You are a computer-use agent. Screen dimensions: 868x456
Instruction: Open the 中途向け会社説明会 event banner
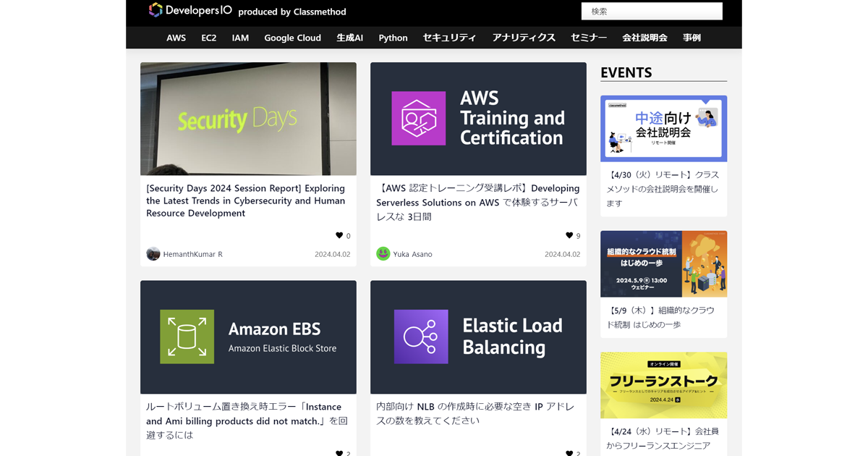(x=663, y=128)
